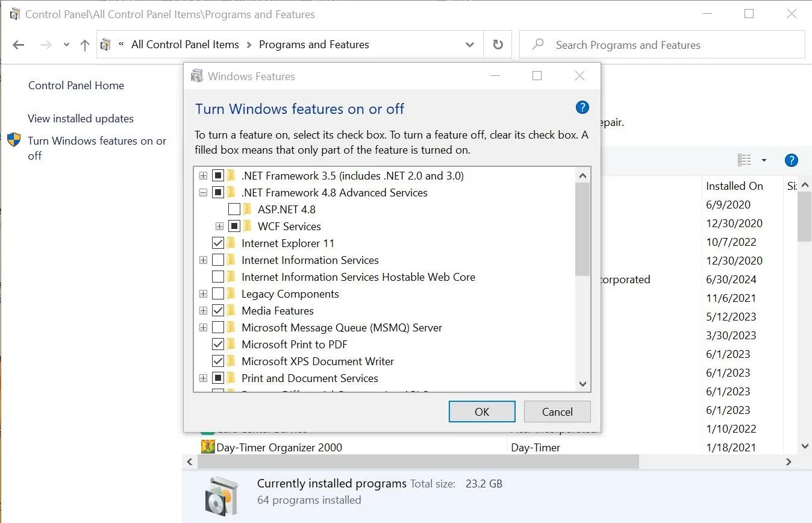Open the address bar history dropdown
The height and width of the screenshot is (523, 812).
click(x=470, y=45)
